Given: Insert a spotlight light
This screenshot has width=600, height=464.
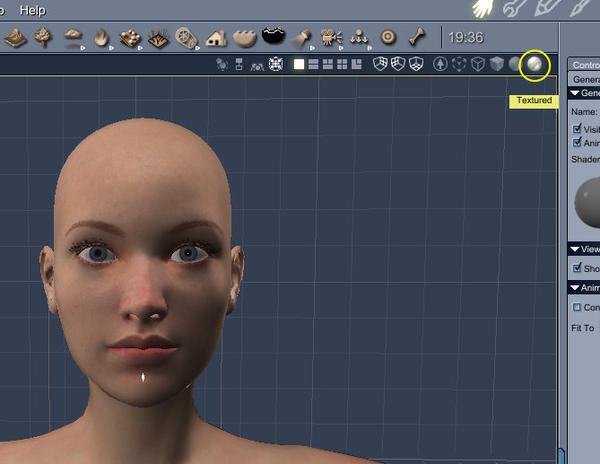Looking at the screenshot, I should (x=303, y=39).
